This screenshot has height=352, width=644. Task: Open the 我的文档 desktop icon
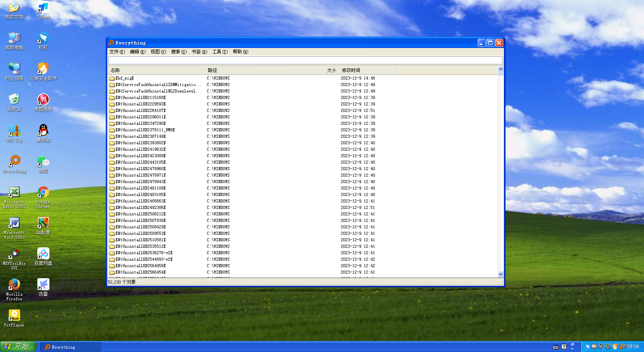(14, 10)
